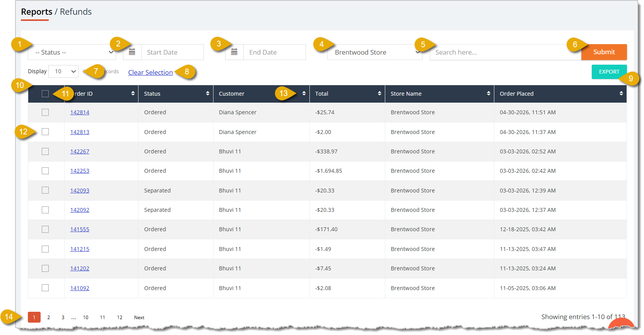Image resolution: width=644 pixels, height=335 pixels.
Task: Mark the checkbox for order 142093
Action: point(45,190)
